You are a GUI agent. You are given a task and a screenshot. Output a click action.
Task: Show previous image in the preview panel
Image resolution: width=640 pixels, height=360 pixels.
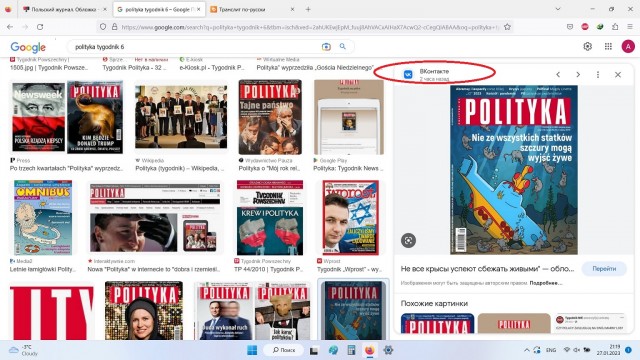(558, 74)
